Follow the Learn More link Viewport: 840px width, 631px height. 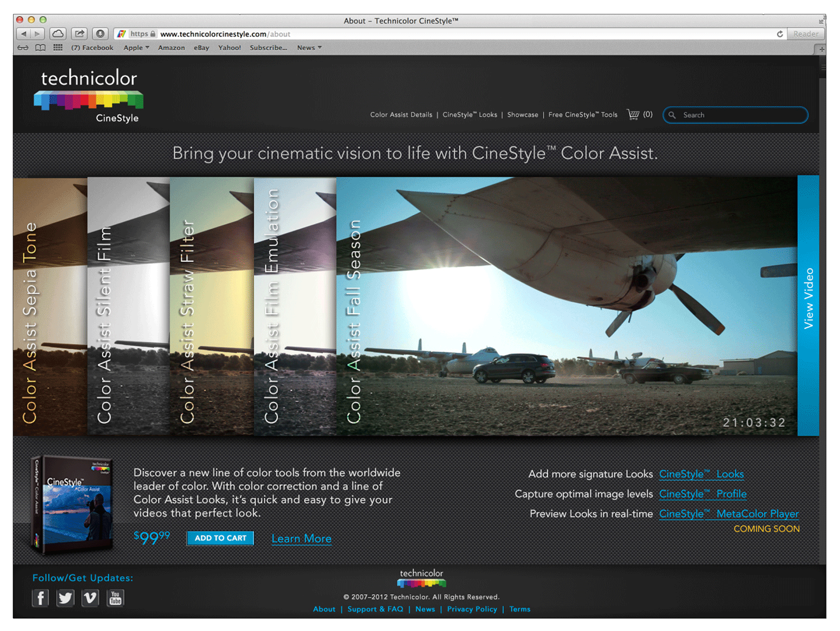(x=301, y=539)
